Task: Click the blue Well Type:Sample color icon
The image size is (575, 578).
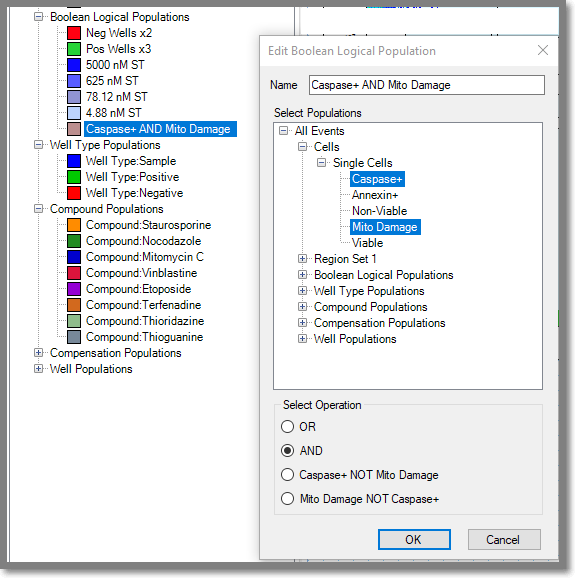Action: coord(74,161)
